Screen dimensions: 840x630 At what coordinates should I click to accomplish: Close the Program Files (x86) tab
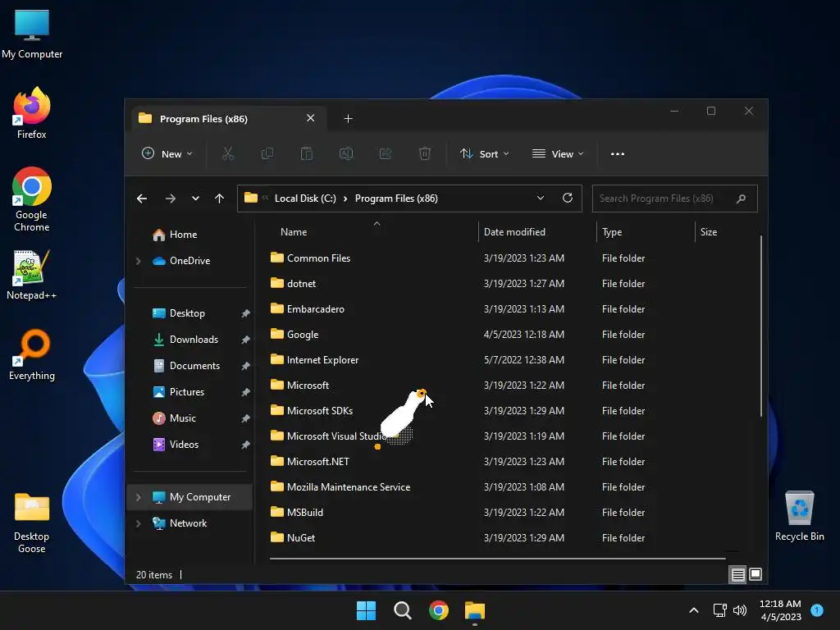click(x=310, y=118)
